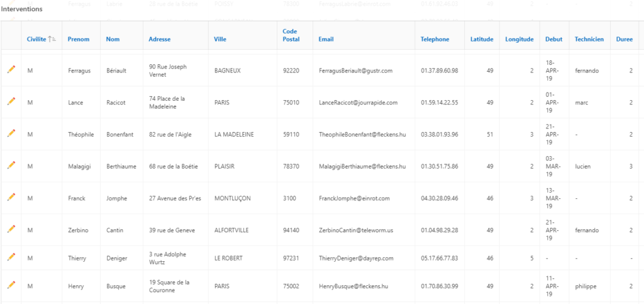Click address 82 rue de l'Aigle

coord(170,134)
